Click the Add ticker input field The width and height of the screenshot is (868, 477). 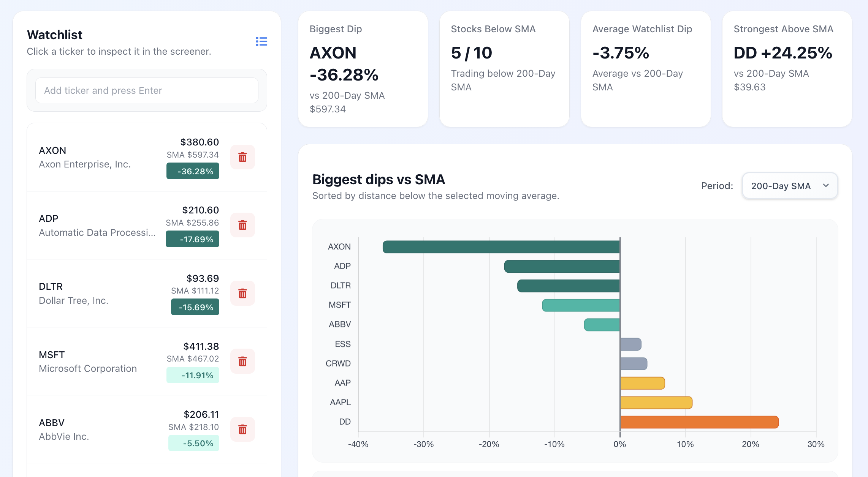tap(147, 90)
